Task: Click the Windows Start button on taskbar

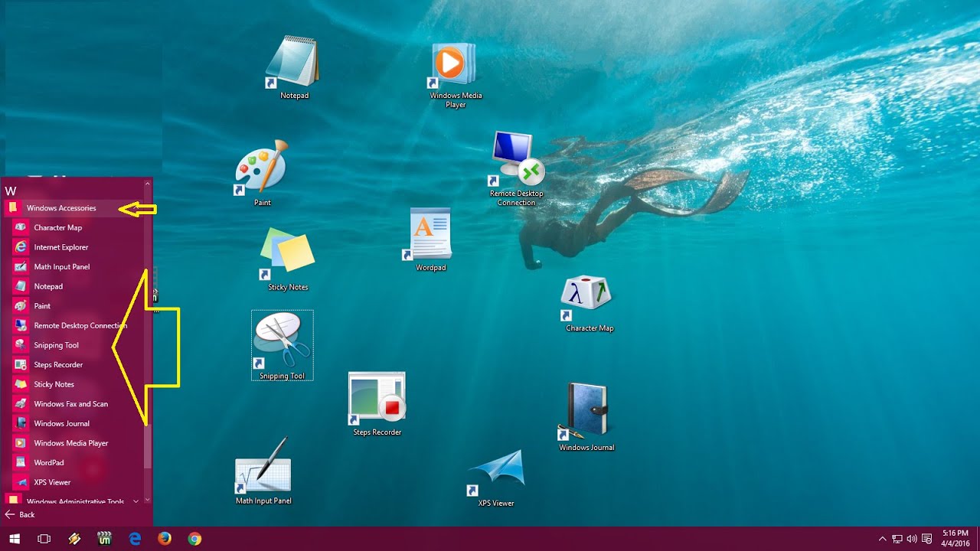Action: 14,539
